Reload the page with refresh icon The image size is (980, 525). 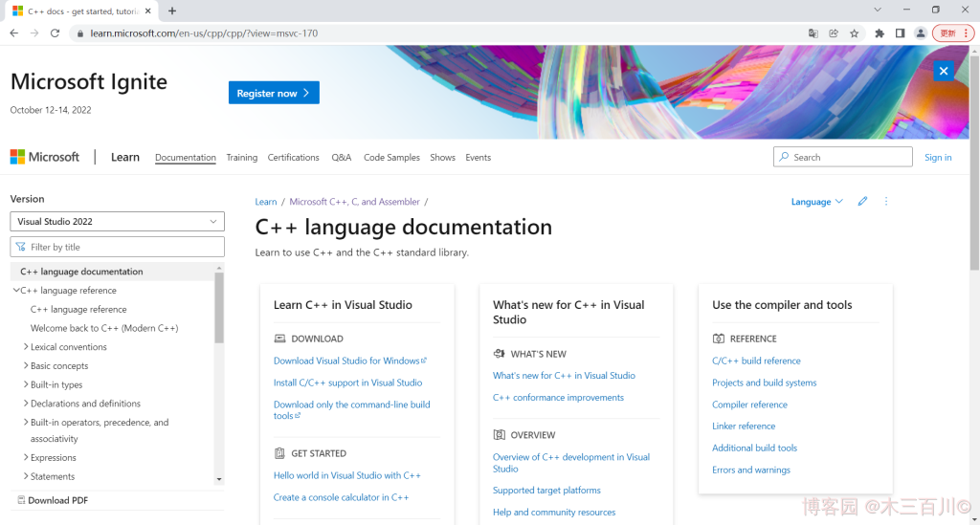pos(55,33)
